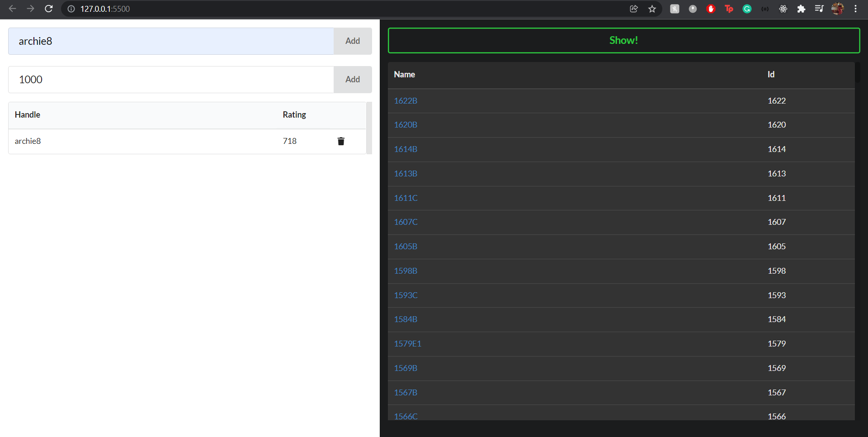
Task: Reload the current page
Action: pyautogui.click(x=48, y=9)
